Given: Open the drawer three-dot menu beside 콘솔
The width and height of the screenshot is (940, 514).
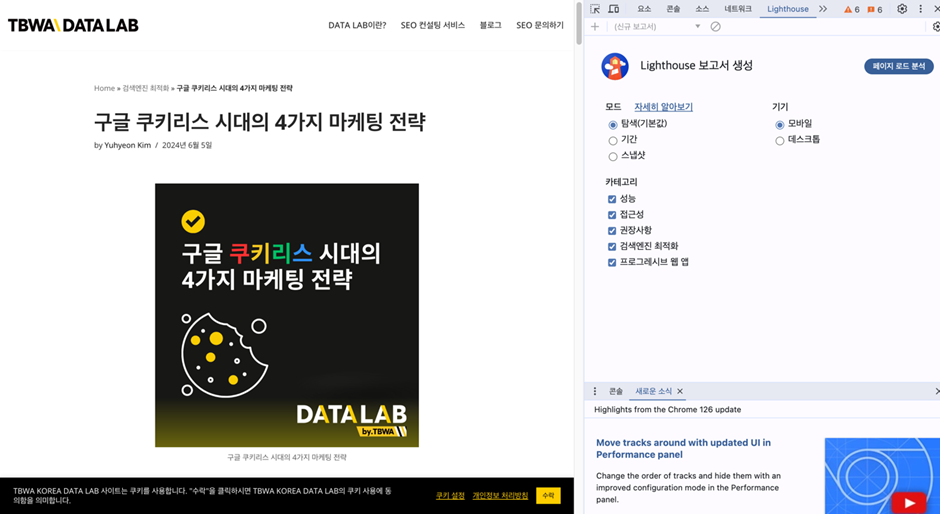Looking at the screenshot, I should point(595,391).
